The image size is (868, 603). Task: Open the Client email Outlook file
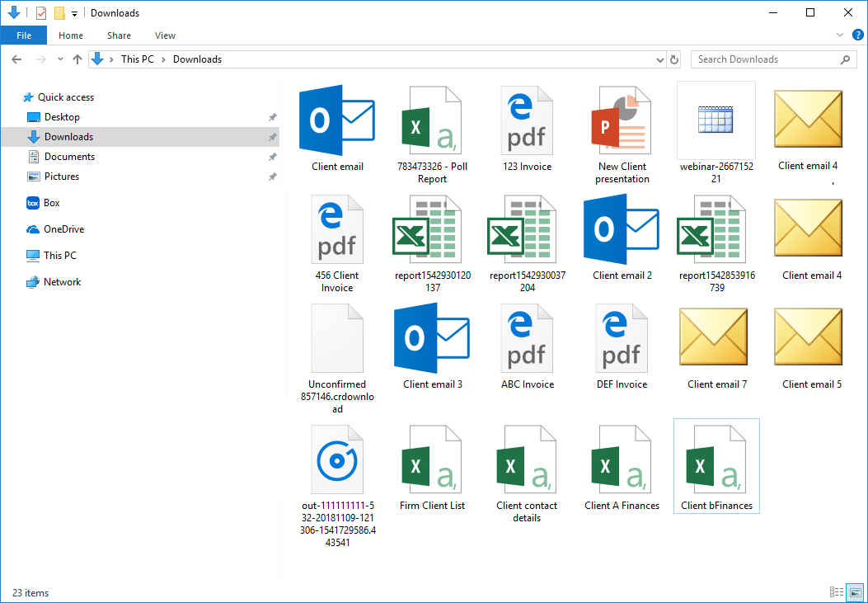click(337, 129)
